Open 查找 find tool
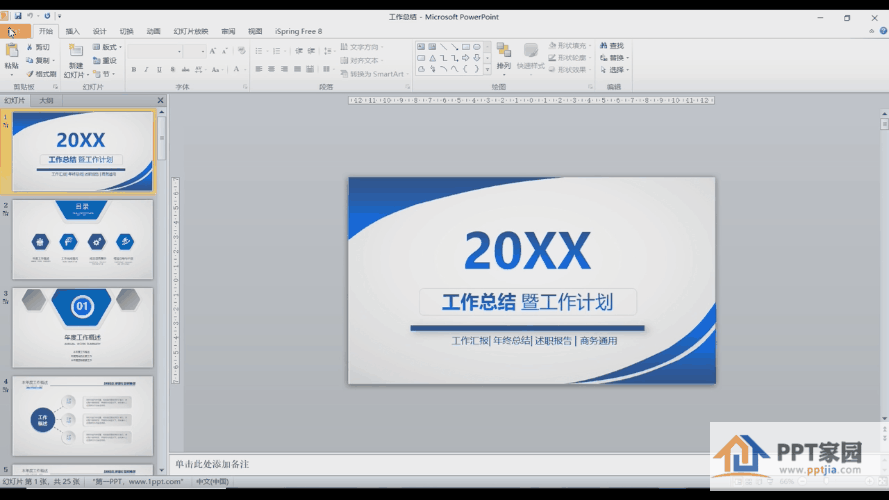Screen dimensions: 889x500 (x=612, y=45)
